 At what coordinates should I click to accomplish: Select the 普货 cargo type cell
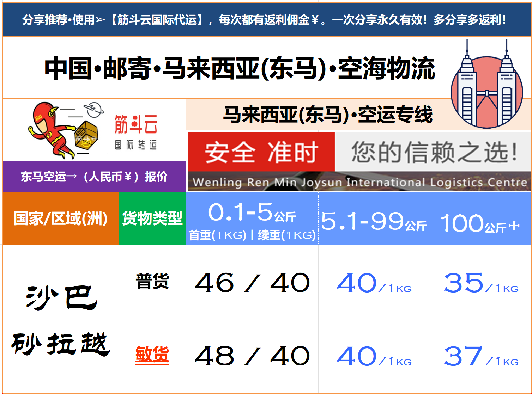(x=152, y=281)
